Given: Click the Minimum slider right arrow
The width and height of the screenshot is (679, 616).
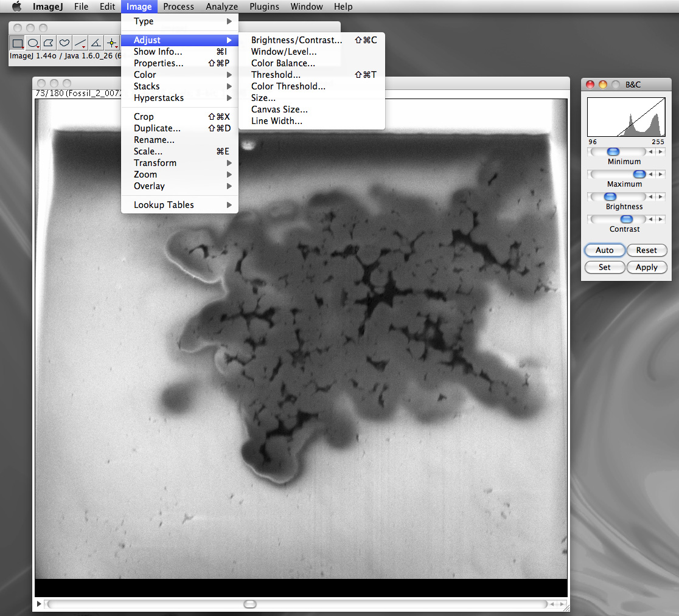Looking at the screenshot, I should [x=660, y=151].
